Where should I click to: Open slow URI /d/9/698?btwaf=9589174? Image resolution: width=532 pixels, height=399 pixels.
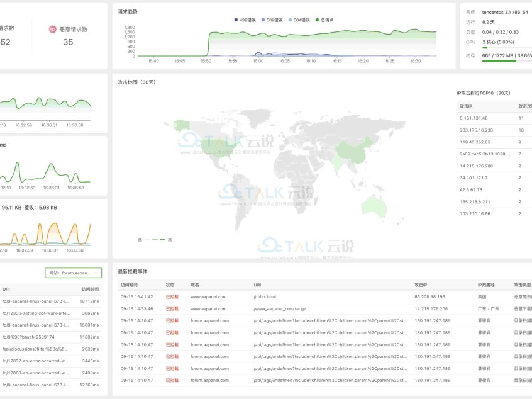click(28, 337)
